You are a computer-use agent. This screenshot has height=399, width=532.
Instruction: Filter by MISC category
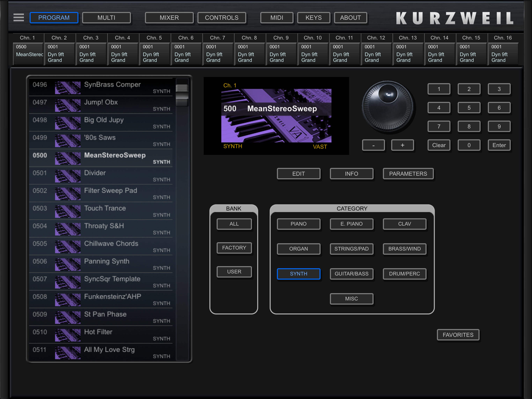351,299
